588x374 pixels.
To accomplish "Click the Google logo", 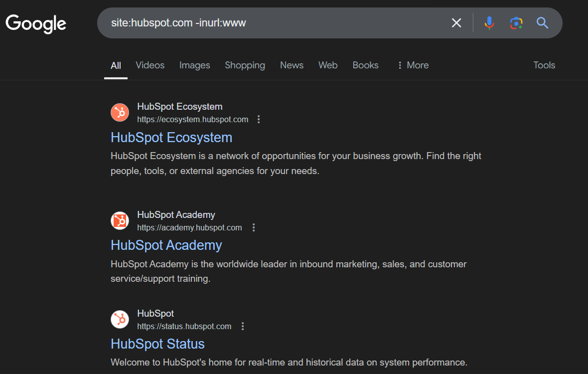I will pos(36,23).
